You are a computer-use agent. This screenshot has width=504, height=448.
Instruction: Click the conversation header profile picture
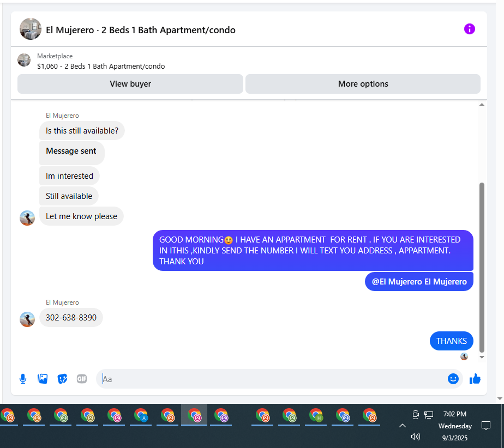[x=31, y=29]
